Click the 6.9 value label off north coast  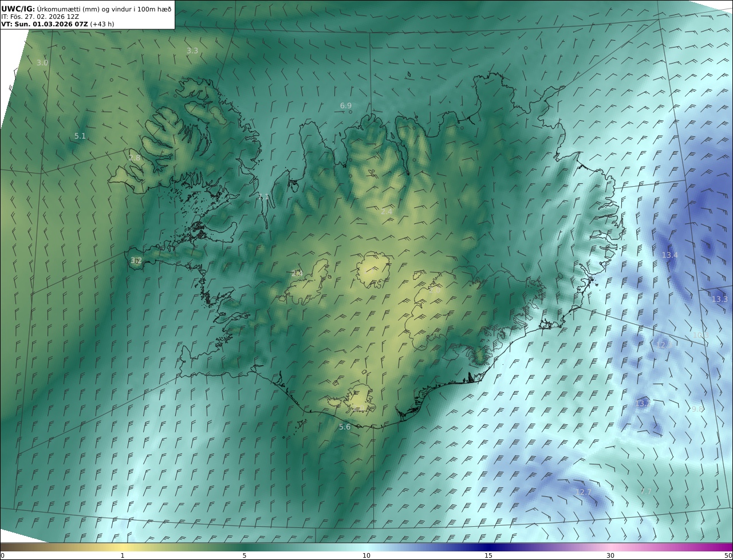tap(346, 105)
